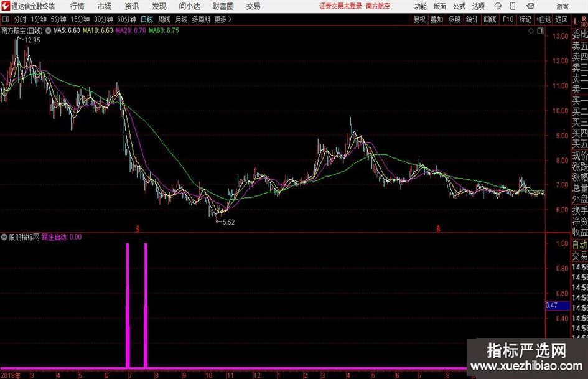588x379 pixels.
Task: Click the 5.52 low price label
Action: (x=228, y=222)
